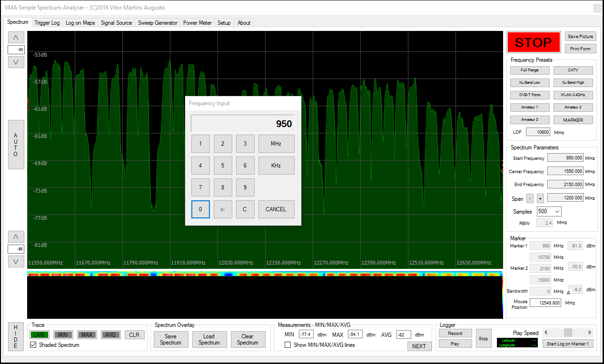
Task: Open the Log on Maps tab
Action: (80, 22)
